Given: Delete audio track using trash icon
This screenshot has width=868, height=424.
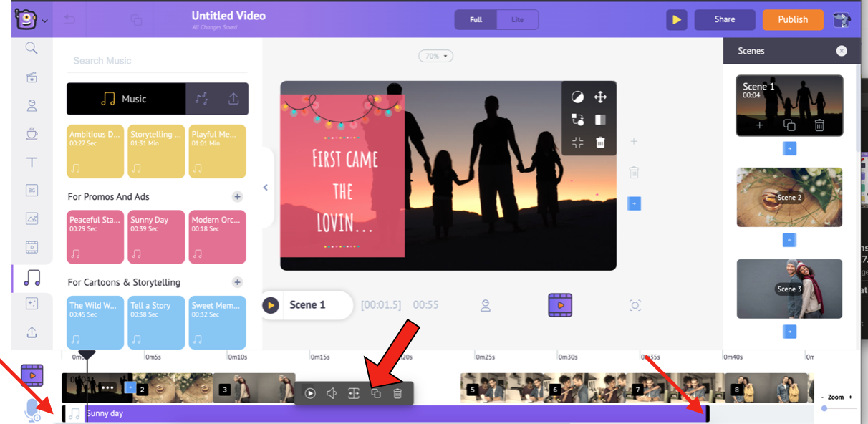Looking at the screenshot, I should pos(397,393).
